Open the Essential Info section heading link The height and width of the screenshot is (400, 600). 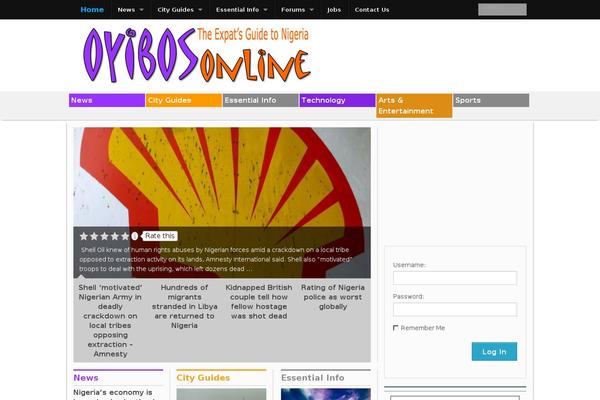tap(313, 378)
